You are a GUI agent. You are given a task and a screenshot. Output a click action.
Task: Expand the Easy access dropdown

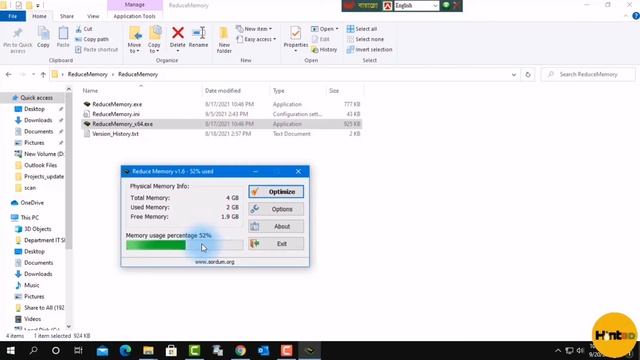pos(256,39)
